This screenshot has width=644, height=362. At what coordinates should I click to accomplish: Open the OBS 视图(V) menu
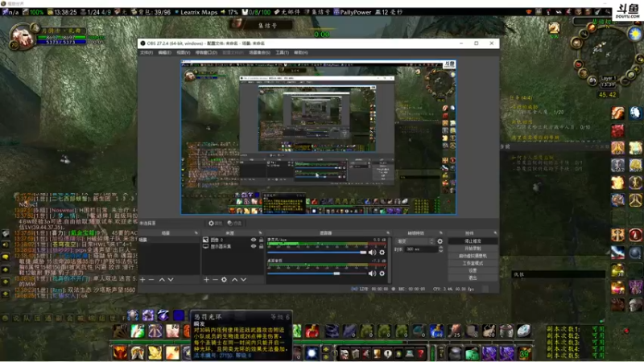coord(183,52)
